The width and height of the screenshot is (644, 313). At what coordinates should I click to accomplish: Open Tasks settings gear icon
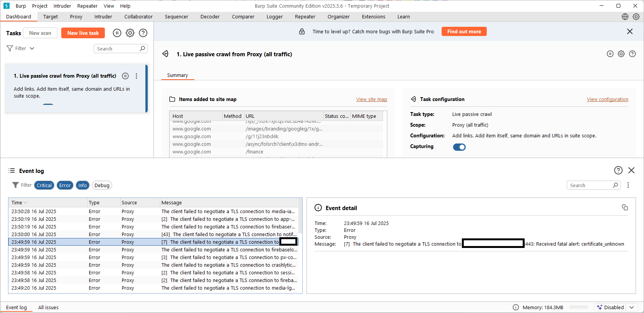point(130,33)
